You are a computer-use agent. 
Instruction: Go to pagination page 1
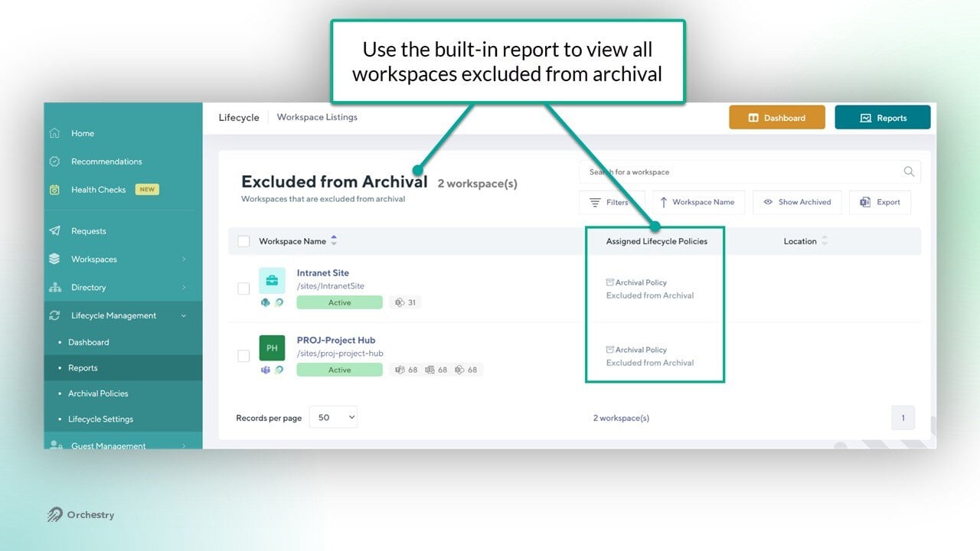(903, 418)
